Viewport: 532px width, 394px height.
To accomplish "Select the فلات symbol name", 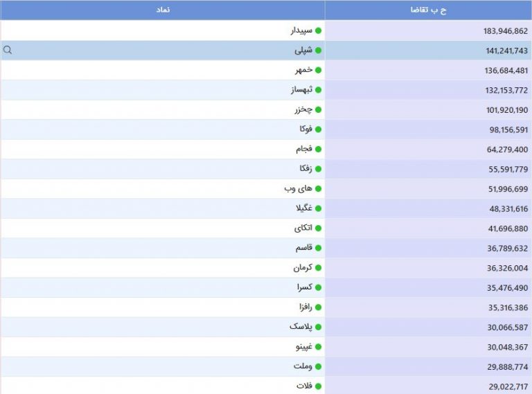I will pyautogui.click(x=304, y=386).
